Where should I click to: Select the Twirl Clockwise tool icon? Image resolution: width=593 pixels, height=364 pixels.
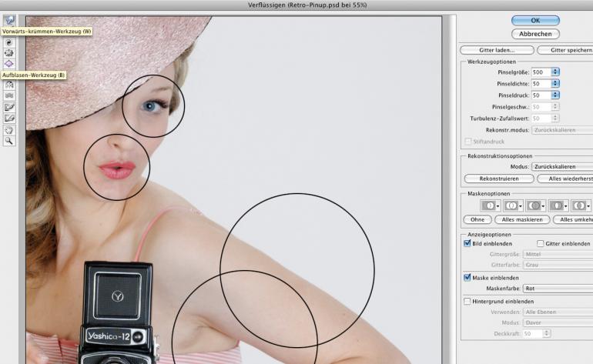pos(9,42)
